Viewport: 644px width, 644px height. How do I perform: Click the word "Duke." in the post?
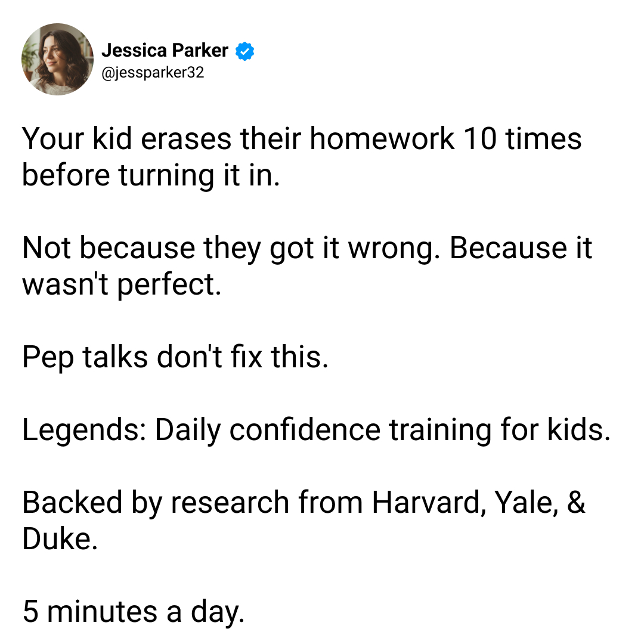point(60,538)
